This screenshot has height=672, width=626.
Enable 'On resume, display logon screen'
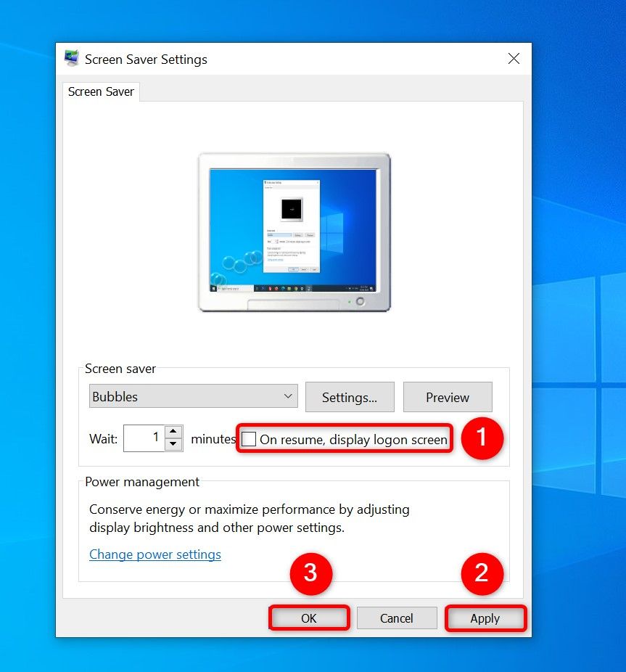pos(248,438)
